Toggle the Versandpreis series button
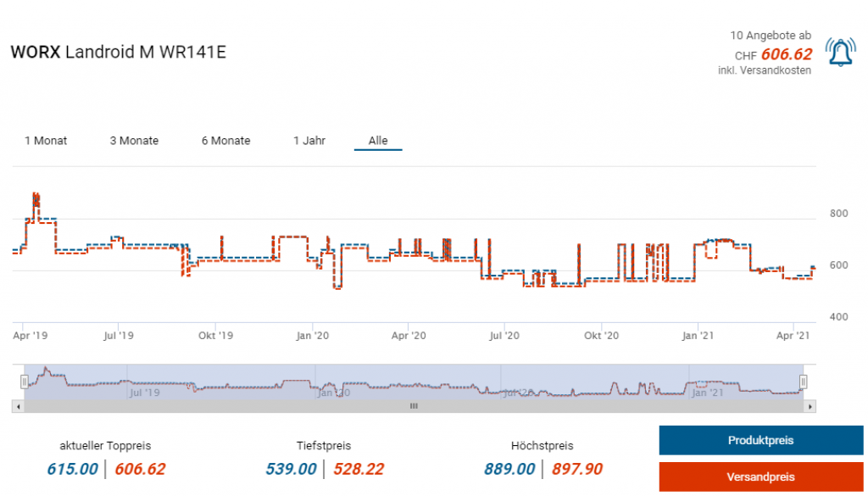The height and width of the screenshot is (496, 868). [x=760, y=476]
